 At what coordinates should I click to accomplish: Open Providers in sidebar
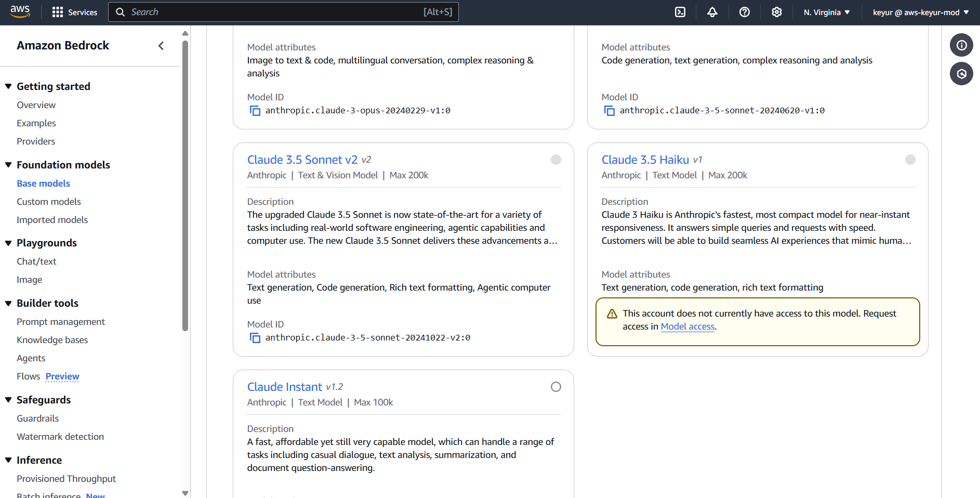(36, 141)
